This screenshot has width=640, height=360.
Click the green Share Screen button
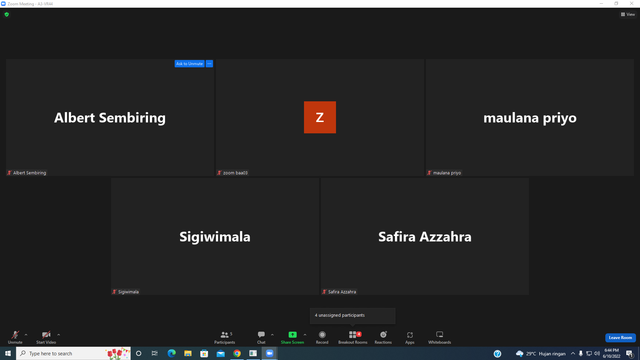click(293, 337)
